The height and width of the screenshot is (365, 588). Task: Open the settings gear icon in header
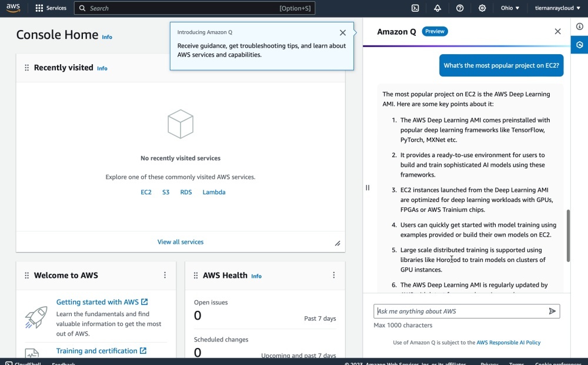(x=482, y=8)
